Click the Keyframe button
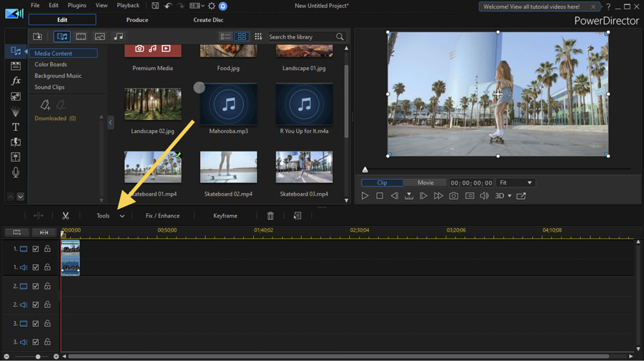This screenshot has width=644, height=361. (225, 216)
